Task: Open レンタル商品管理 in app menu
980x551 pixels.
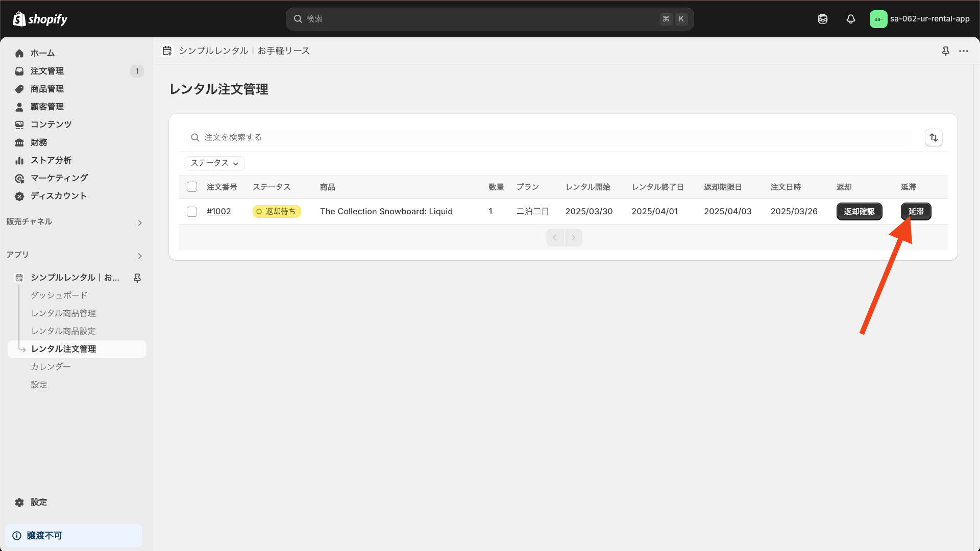Action: pyautogui.click(x=63, y=313)
